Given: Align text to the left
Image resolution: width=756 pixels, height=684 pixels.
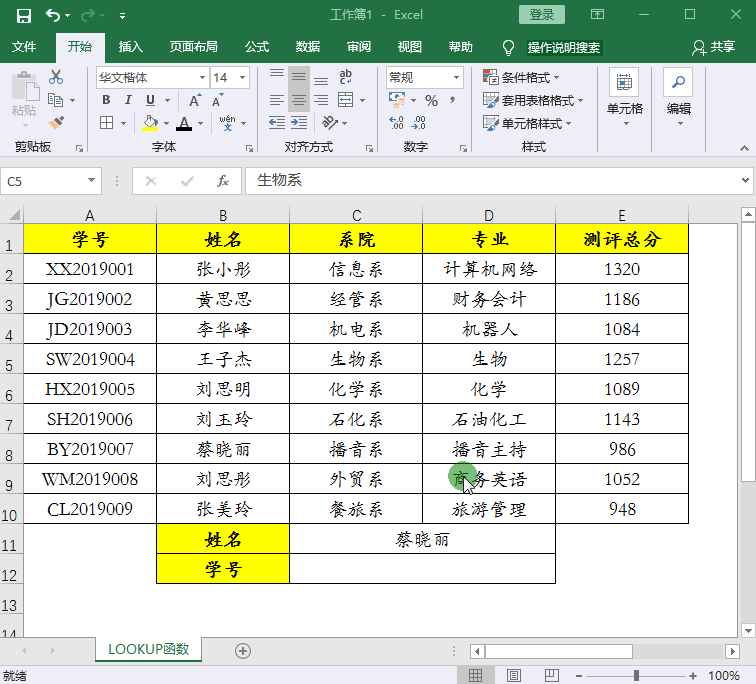Looking at the screenshot, I should point(277,100).
